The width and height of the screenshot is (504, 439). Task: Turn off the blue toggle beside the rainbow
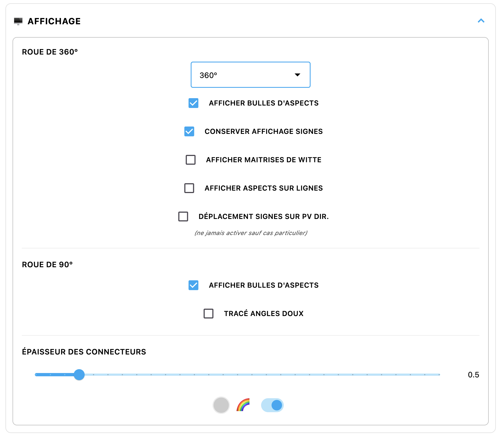pos(272,405)
